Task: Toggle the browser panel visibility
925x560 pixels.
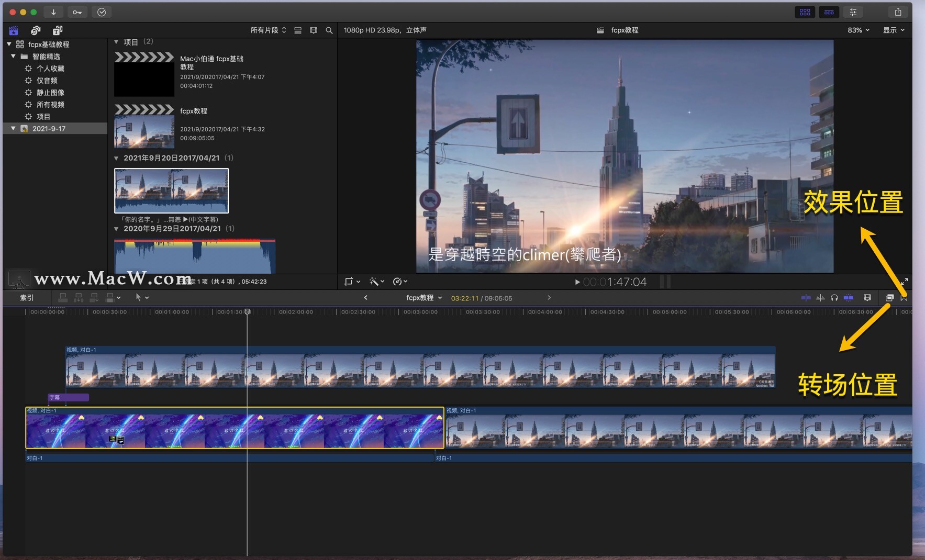Action: (x=805, y=12)
